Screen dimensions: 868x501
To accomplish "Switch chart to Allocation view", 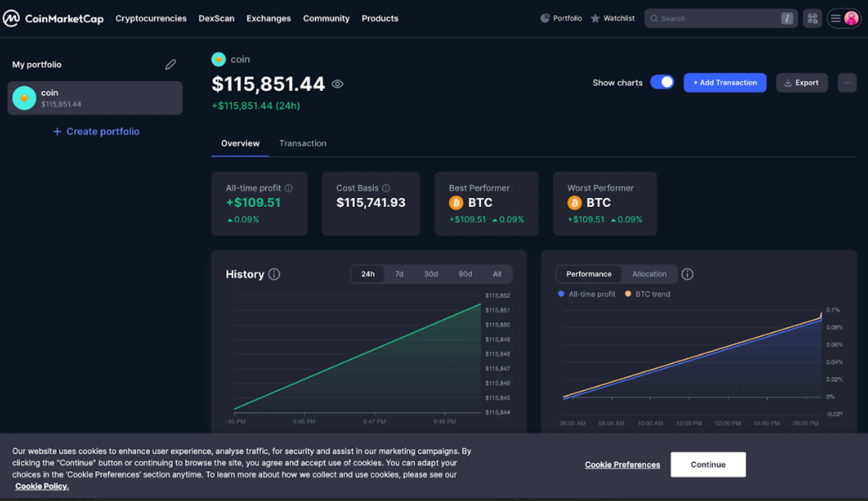I will point(649,274).
